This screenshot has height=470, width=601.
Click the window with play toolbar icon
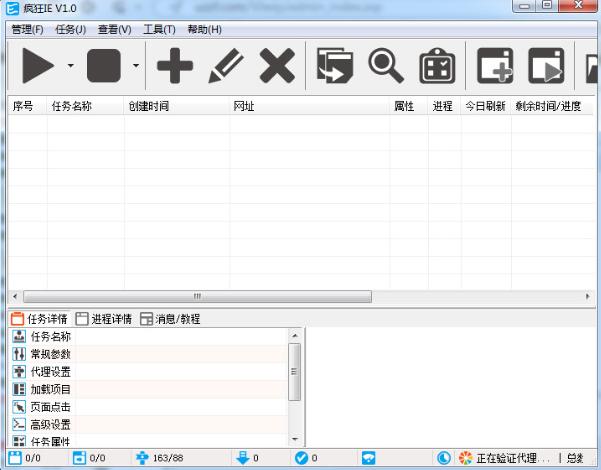click(546, 66)
